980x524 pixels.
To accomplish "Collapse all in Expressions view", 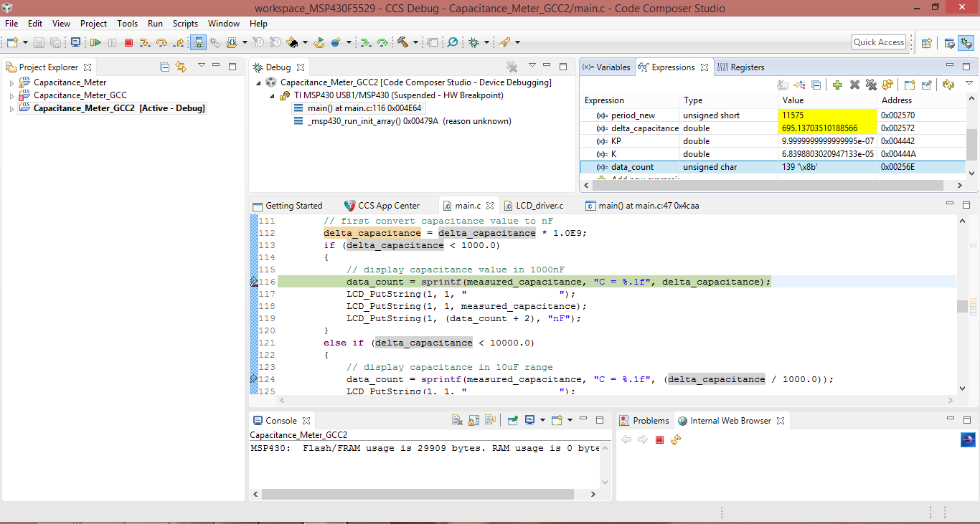I will point(816,85).
